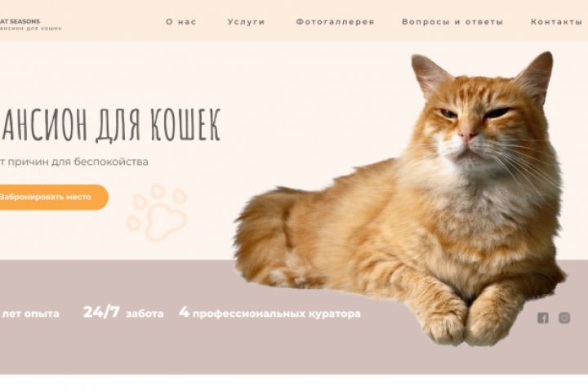Open «Фотогаллерея» in the navigation
The height and width of the screenshot is (392, 588).
[x=336, y=22]
